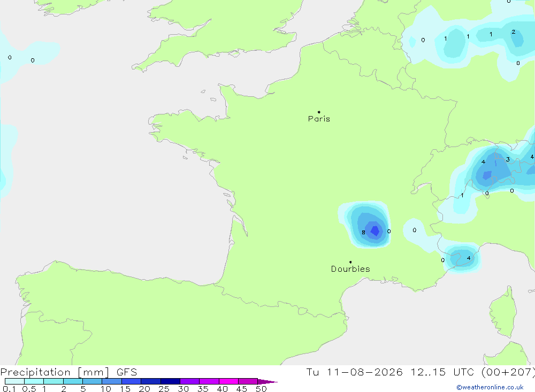Click the '8' precipitation value in central France
Screen dimensions: 535x392
click(363, 232)
